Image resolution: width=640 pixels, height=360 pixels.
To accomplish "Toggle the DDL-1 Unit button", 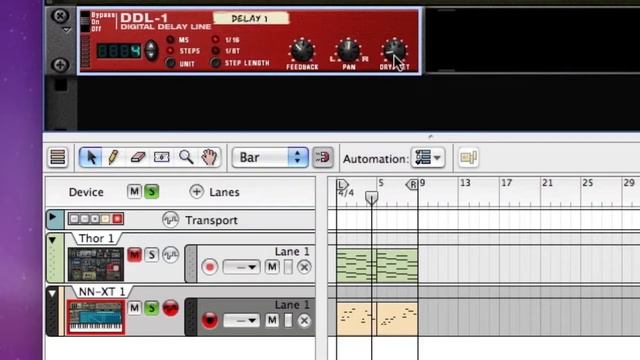I will (171, 63).
